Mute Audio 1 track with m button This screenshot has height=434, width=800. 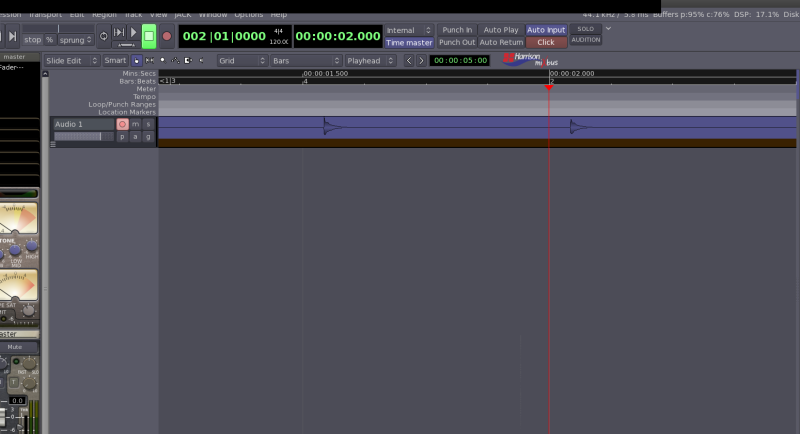point(135,124)
